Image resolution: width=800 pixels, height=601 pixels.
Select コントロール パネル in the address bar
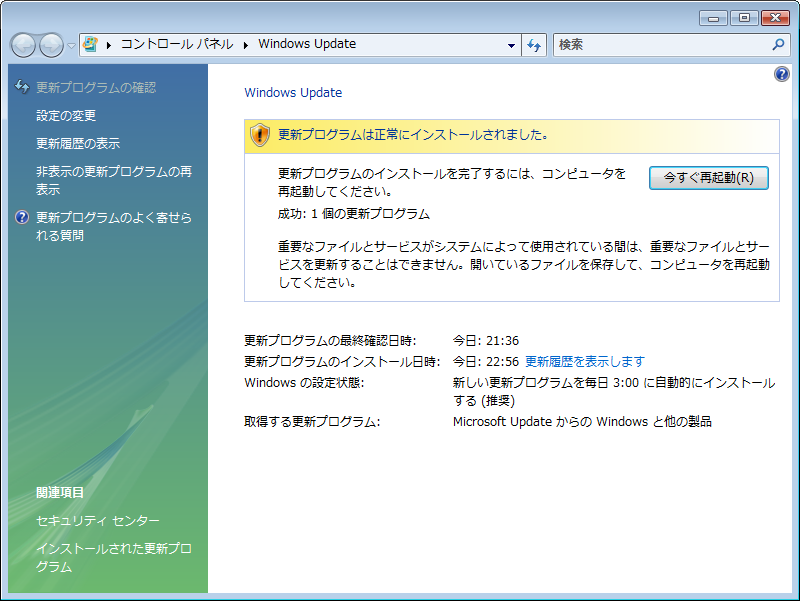pyautogui.click(x=177, y=44)
